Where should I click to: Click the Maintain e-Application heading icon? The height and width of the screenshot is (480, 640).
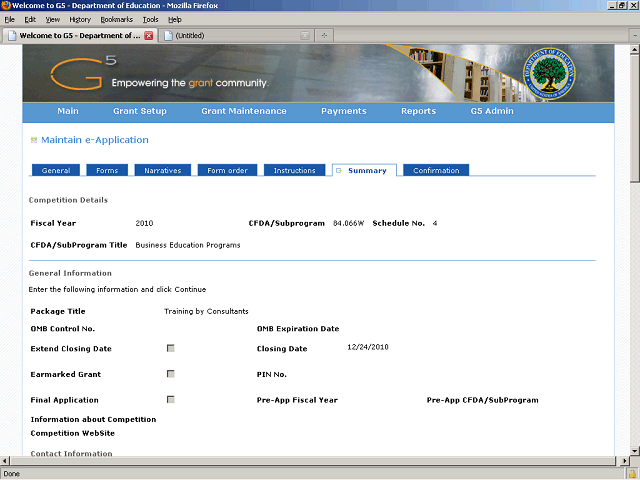34,140
